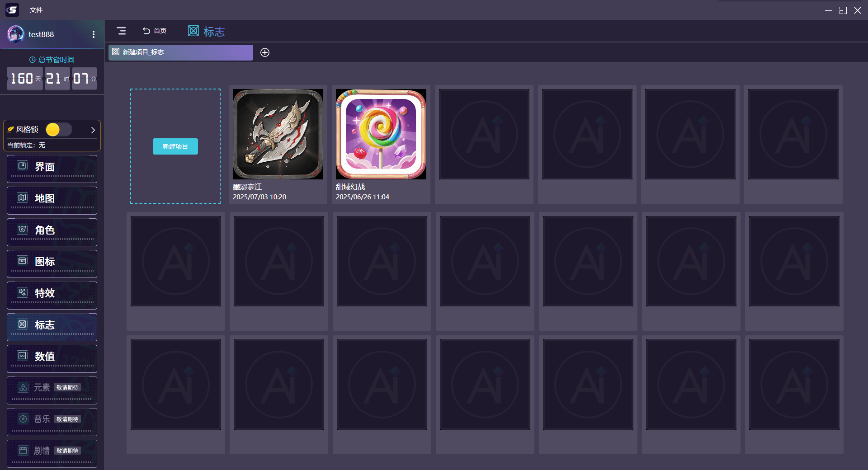Expand the 风格锁 panel arrow
This screenshot has width=868, height=470.
tap(93, 130)
